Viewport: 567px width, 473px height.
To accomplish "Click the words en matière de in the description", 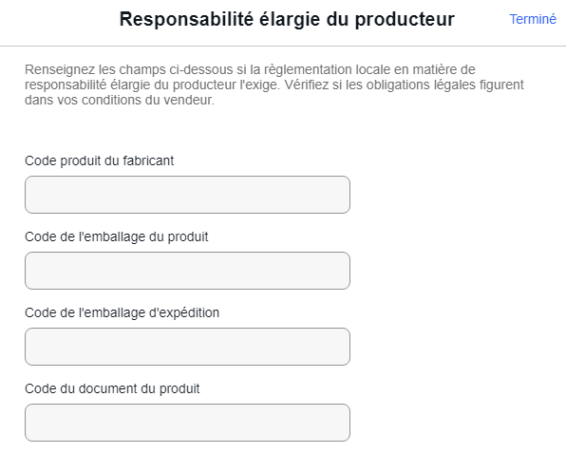I will tap(435, 69).
